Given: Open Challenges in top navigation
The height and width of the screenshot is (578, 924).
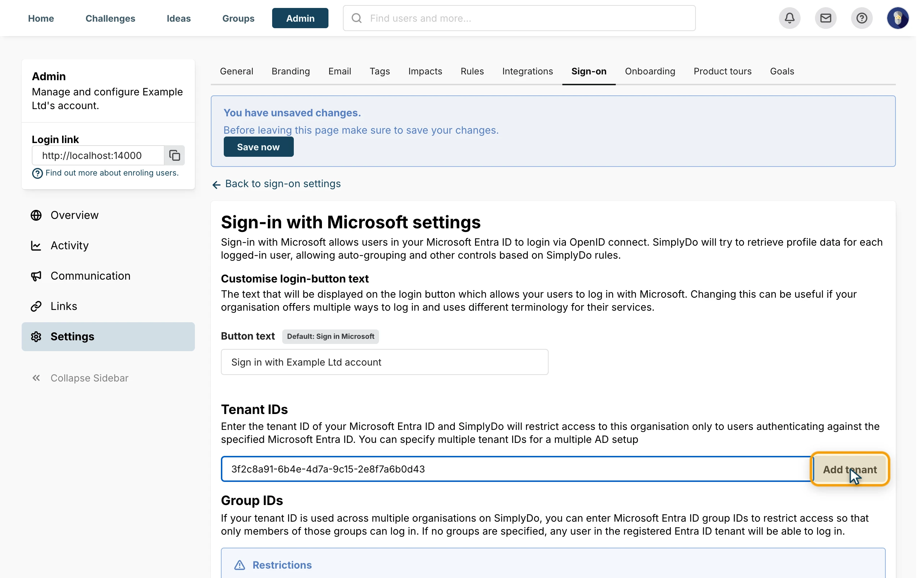Looking at the screenshot, I should (x=110, y=18).
